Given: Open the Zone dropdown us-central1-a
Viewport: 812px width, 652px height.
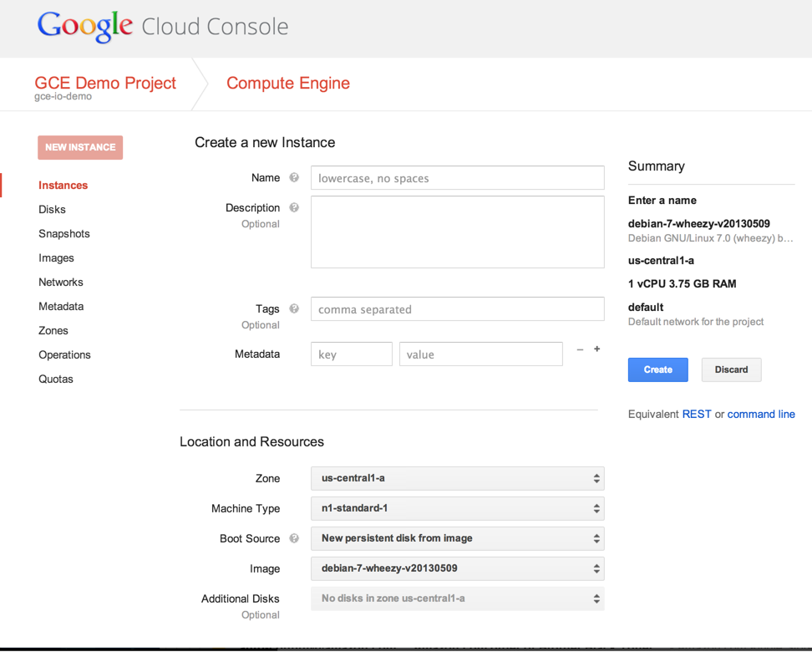Looking at the screenshot, I should [457, 478].
